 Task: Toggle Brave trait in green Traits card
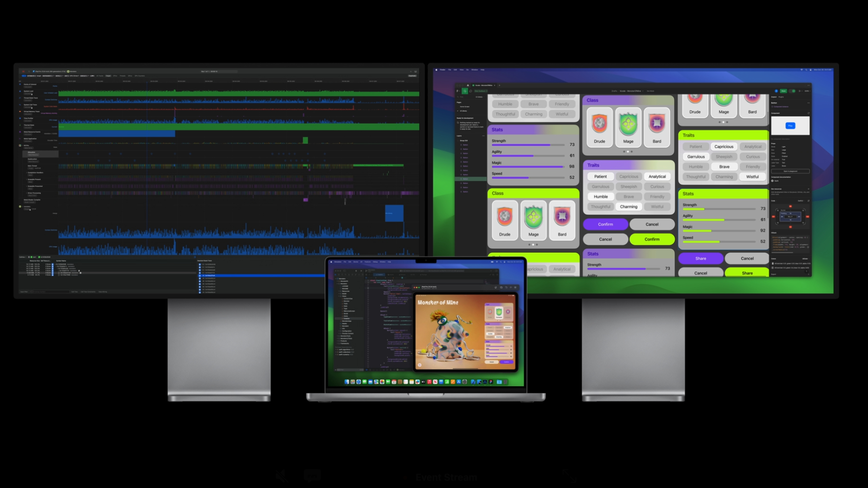point(724,167)
